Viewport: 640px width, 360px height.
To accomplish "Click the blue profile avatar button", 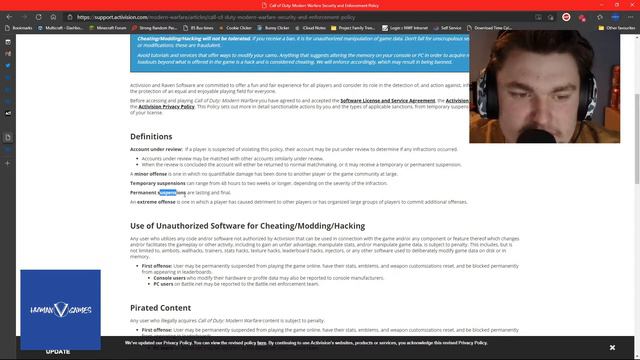I will (x=615, y=17).
